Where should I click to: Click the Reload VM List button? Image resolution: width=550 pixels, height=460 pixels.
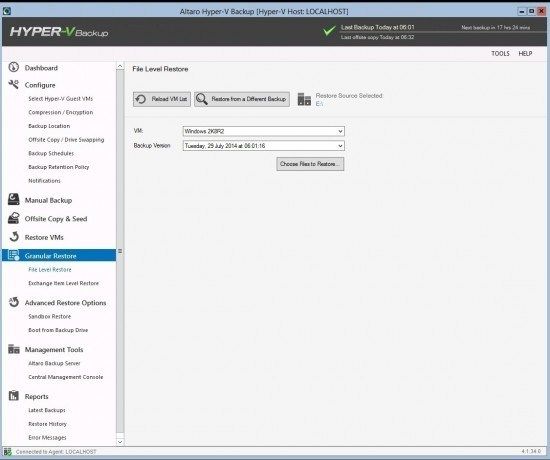(162, 99)
